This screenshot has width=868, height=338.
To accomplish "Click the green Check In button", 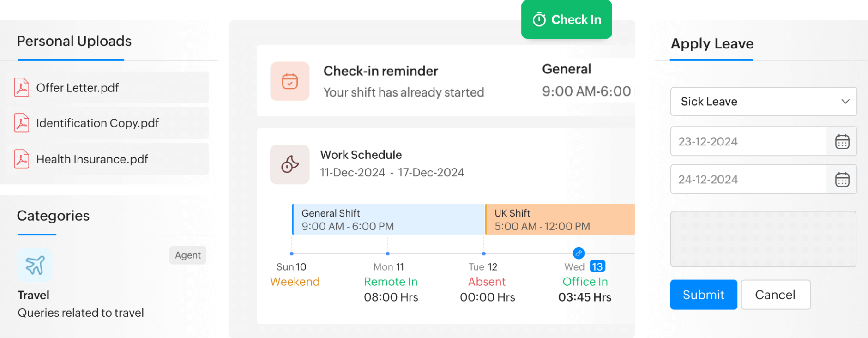I will [567, 19].
